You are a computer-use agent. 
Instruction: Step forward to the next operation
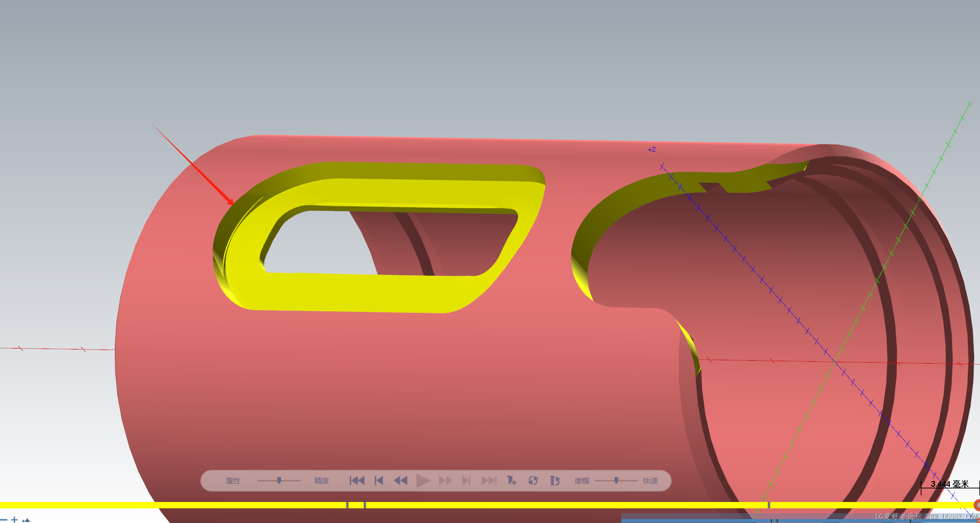coord(466,480)
